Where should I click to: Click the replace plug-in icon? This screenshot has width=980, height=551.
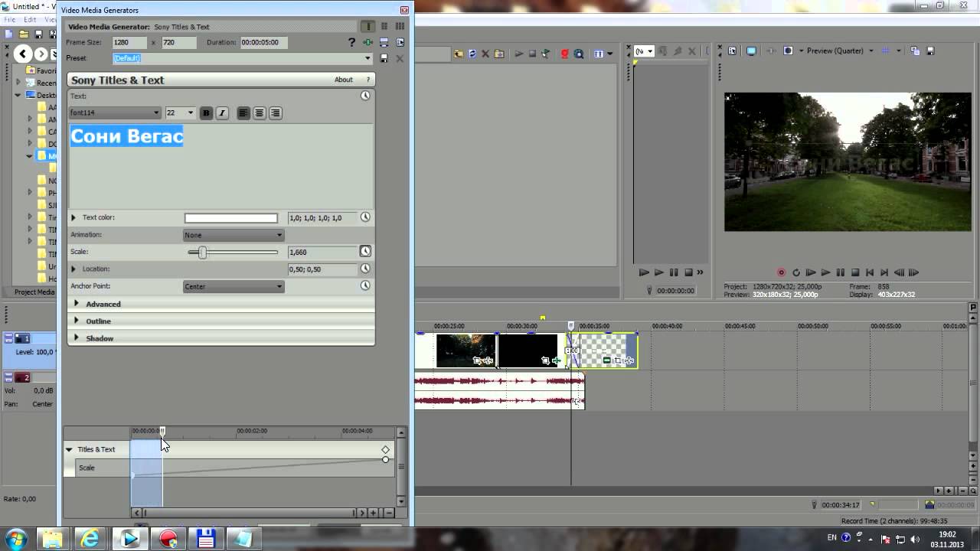(384, 43)
